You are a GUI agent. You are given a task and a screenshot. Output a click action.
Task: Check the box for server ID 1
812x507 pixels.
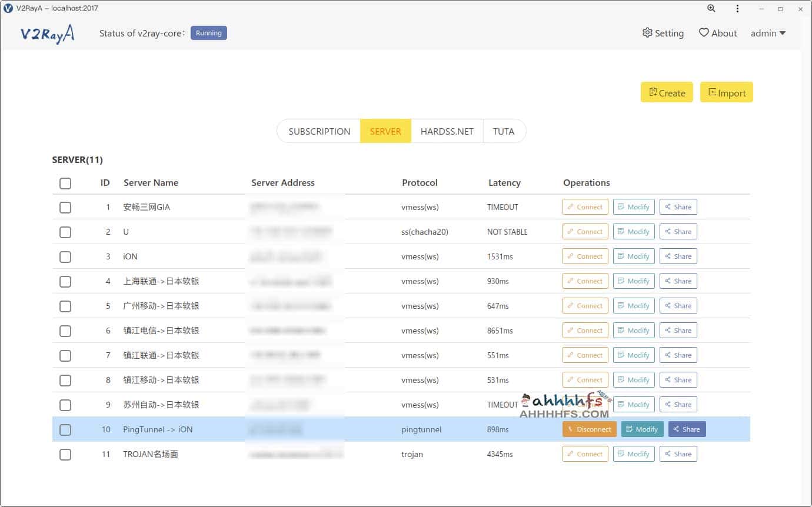[65, 208]
